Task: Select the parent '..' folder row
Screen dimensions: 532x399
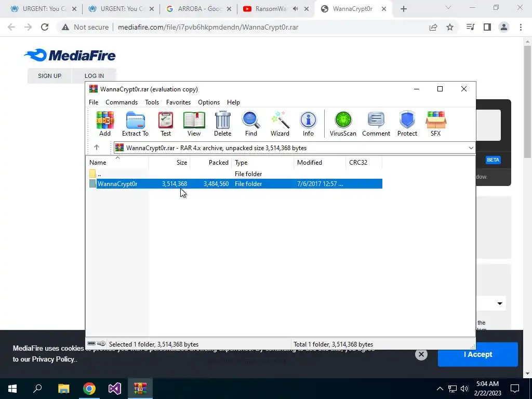Action: (x=235, y=174)
